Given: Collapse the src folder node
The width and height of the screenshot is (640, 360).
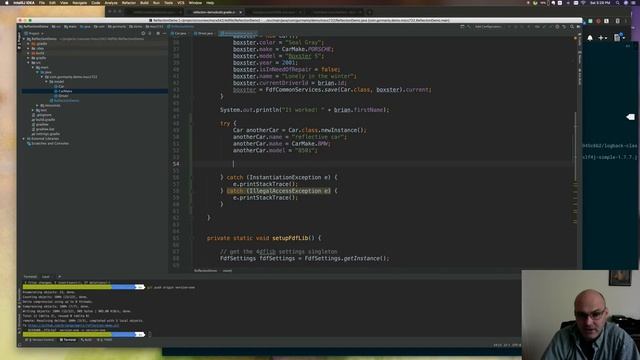Looking at the screenshot, I should (x=29, y=62).
